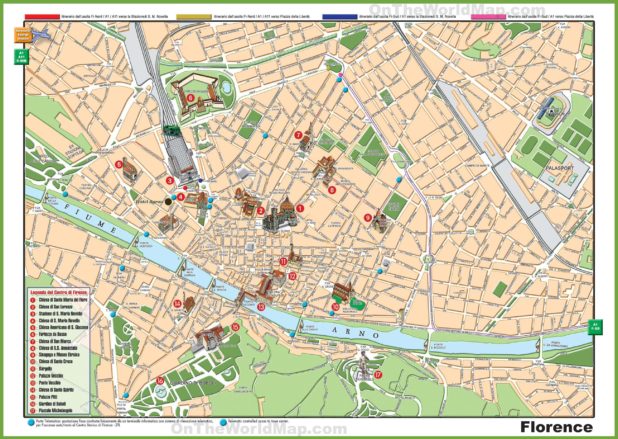Click the yellow route color bar
This screenshot has height=439, width=618.
tap(194, 17)
